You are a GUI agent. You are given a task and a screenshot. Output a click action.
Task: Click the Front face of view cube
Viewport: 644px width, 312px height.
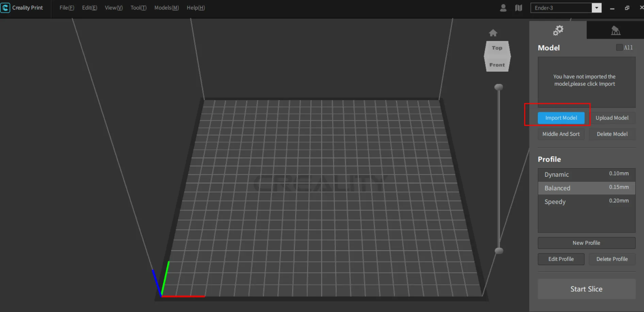tap(497, 65)
